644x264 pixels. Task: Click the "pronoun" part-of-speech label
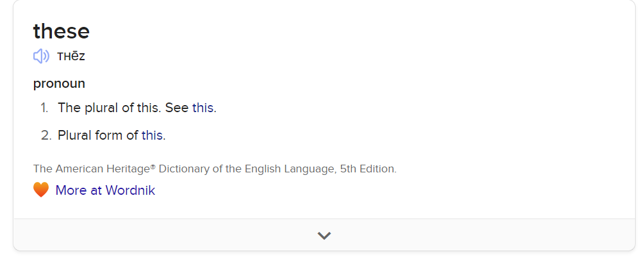point(59,83)
